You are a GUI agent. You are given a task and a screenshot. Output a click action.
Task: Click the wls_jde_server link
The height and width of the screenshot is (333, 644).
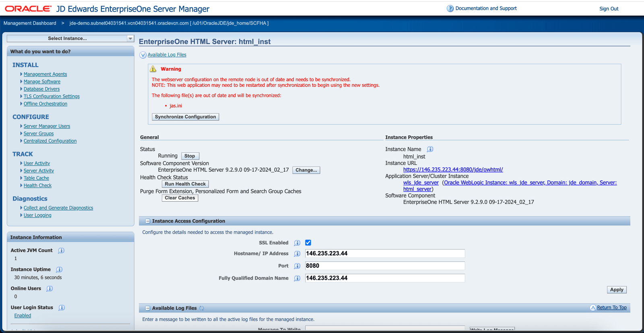coord(421,183)
